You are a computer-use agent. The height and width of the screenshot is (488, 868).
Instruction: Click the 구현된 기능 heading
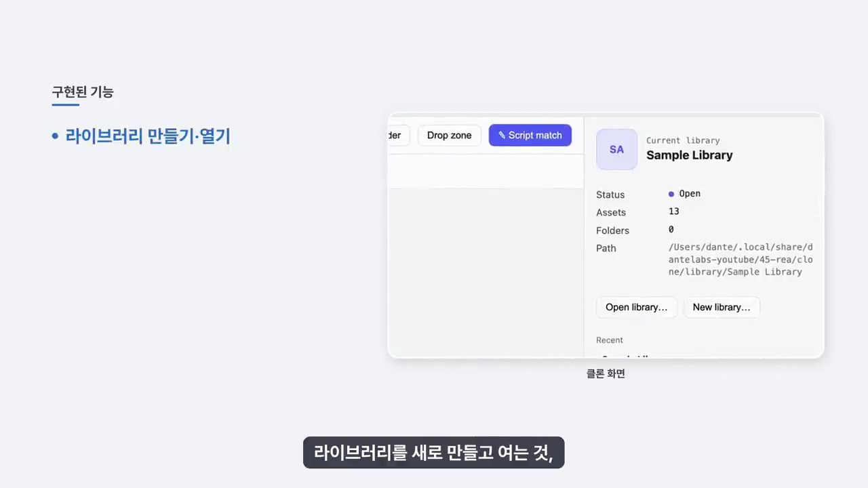pyautogui.click(x=83, y=92)
